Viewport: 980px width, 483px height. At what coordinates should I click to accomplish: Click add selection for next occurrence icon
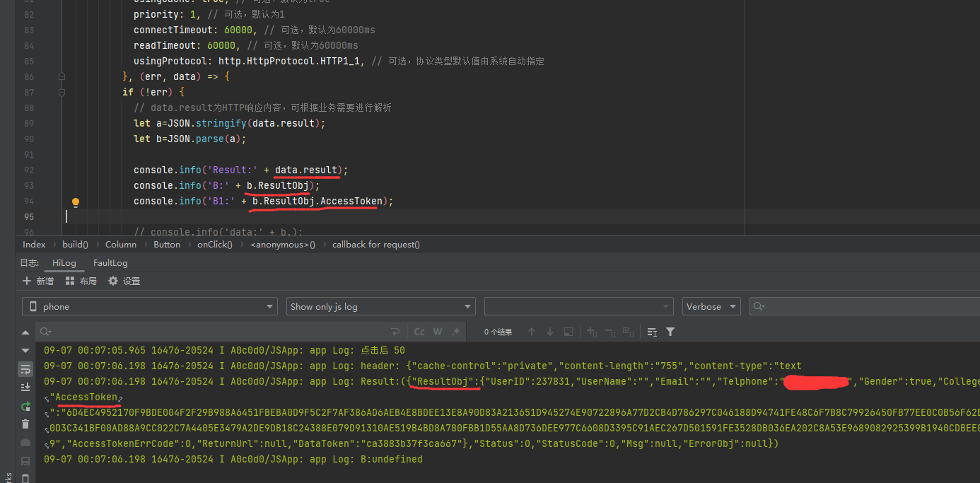pyautogui.click(x=593, y=332)
